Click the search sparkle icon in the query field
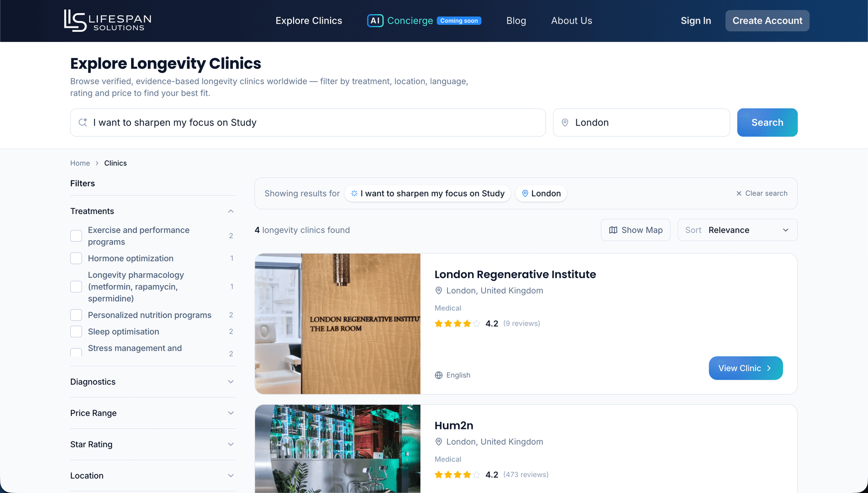The height and width of the screenshot is (493, 868). (83, 122)
